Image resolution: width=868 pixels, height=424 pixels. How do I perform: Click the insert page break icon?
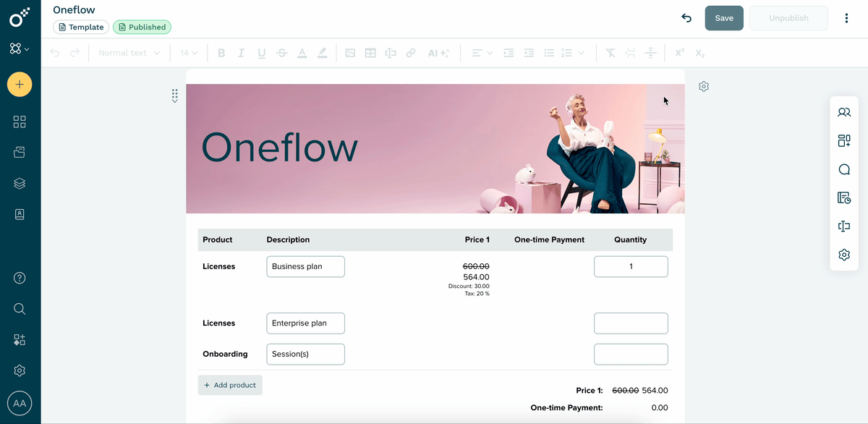[630, 53]
